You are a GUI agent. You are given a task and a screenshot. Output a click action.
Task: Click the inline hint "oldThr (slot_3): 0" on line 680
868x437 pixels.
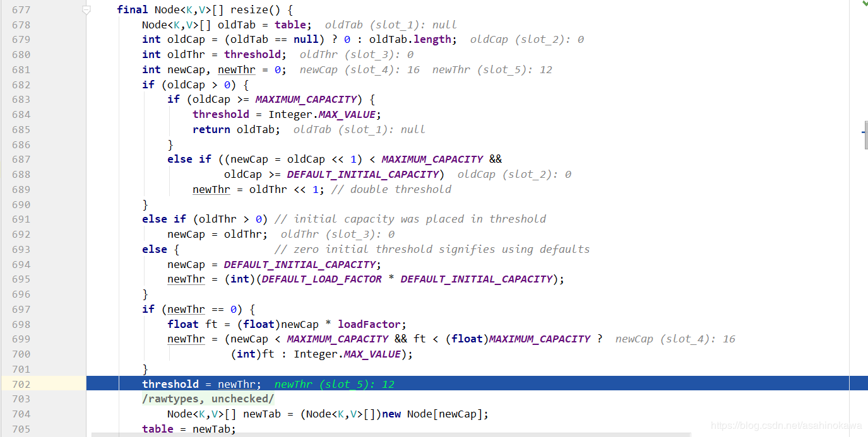[357, 54]
